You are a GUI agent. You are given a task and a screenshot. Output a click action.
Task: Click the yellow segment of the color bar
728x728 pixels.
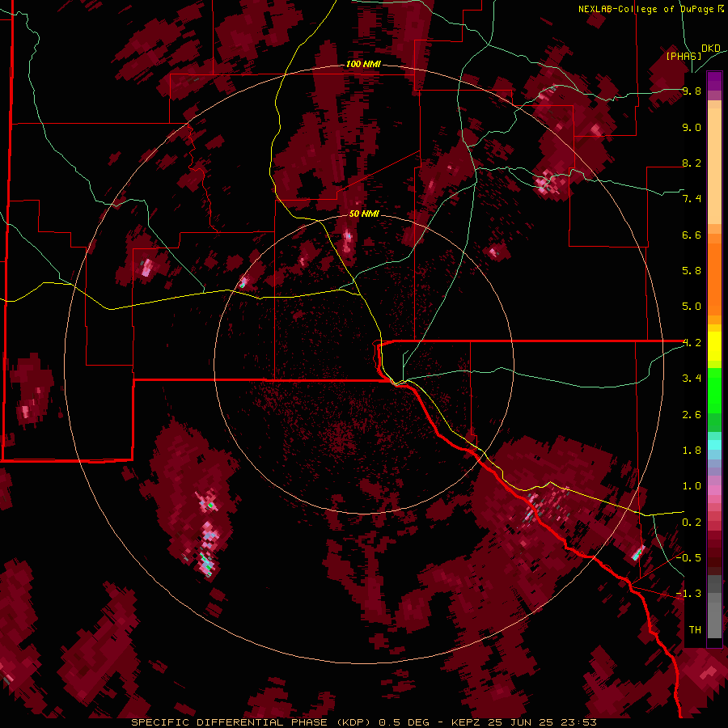714,346
